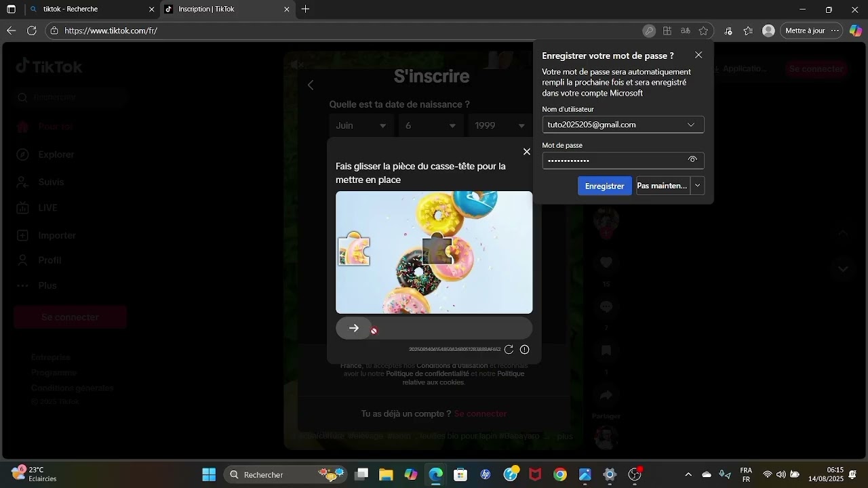Open the media control icon in toolbar
Viewport: 868px width, 488px height.
tap(728, 30)
